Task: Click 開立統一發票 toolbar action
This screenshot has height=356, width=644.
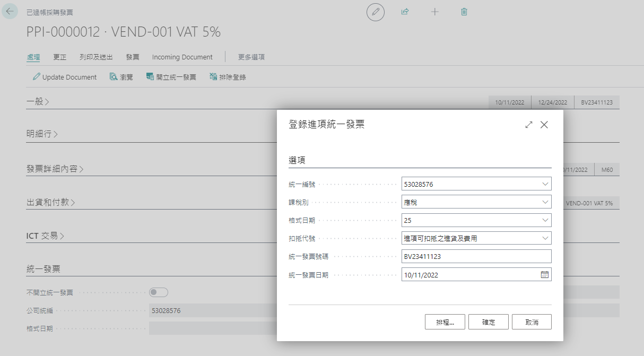Action: 171,77
